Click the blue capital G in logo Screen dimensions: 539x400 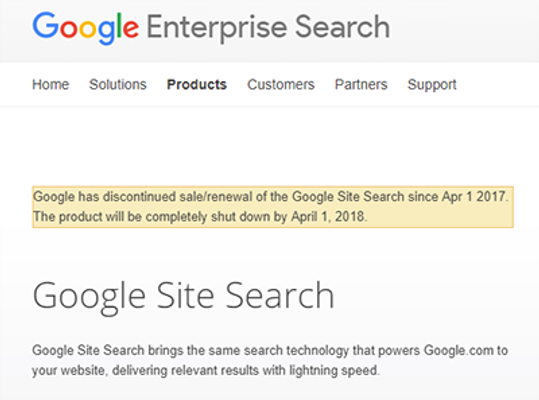(46, 25)
